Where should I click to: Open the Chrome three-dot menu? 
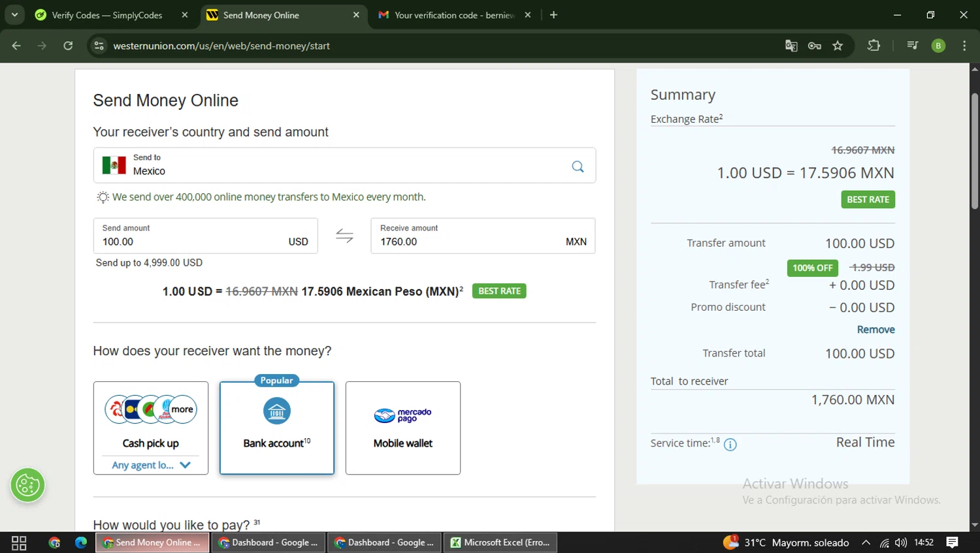964,46
